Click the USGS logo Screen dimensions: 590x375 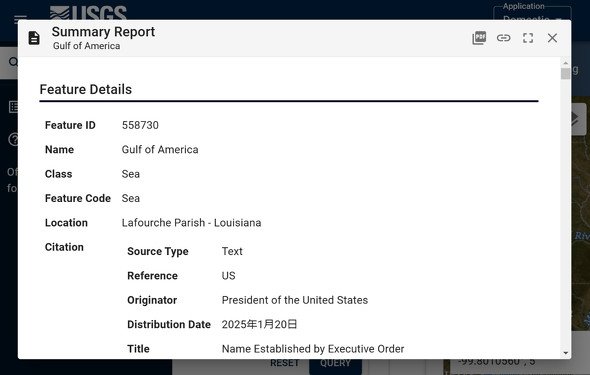point(88,12)
